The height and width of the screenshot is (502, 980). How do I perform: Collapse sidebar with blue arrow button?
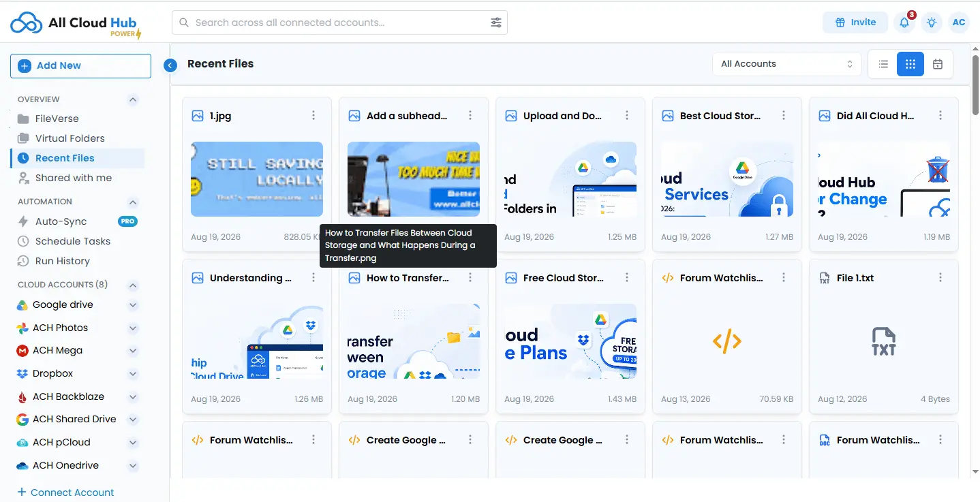click(x=170, y=65)
